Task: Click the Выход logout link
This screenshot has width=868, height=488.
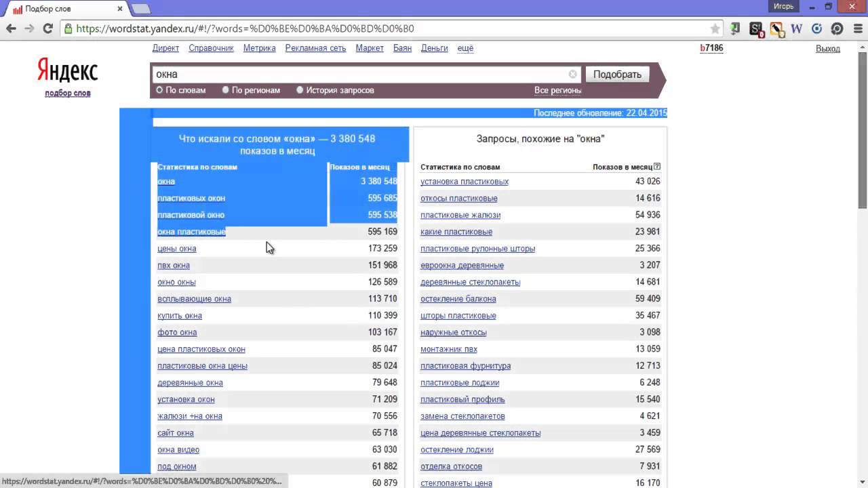Action: (x=827, y=48)
